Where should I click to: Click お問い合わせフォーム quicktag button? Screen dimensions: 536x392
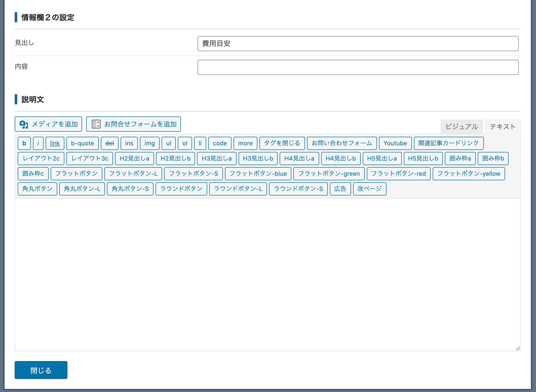(x=342, y=143)
